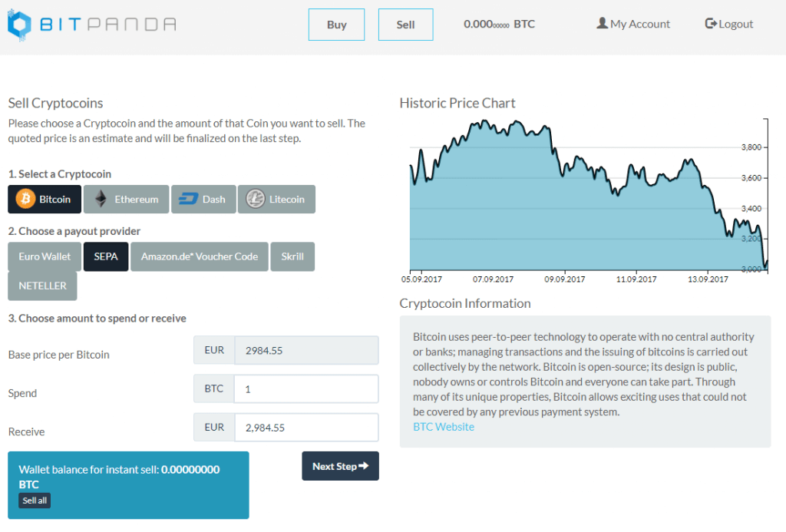The height and width of the screenshot is (532, 786).
Task: Click the EUR label beside Receive field
Action: click(x=214, y=427)
